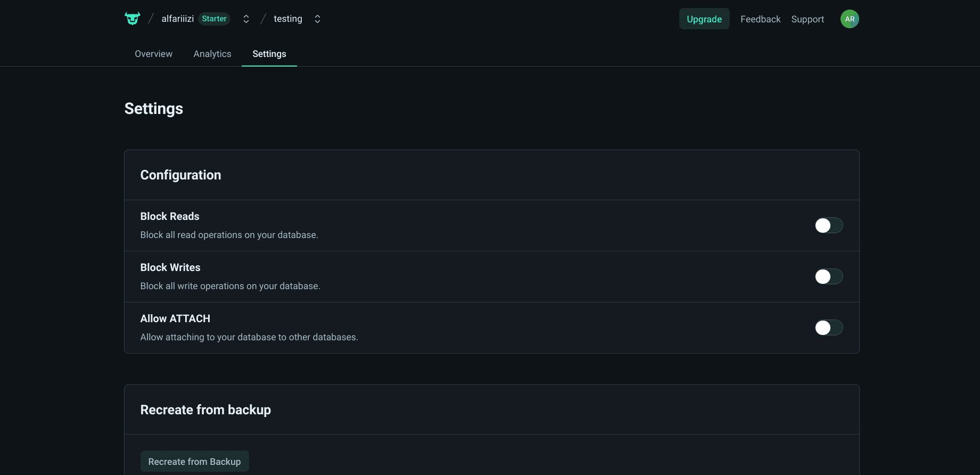This screenshot has width=980, height=475.
Task: Click the Block Writes label
Action: pos(170,267)
